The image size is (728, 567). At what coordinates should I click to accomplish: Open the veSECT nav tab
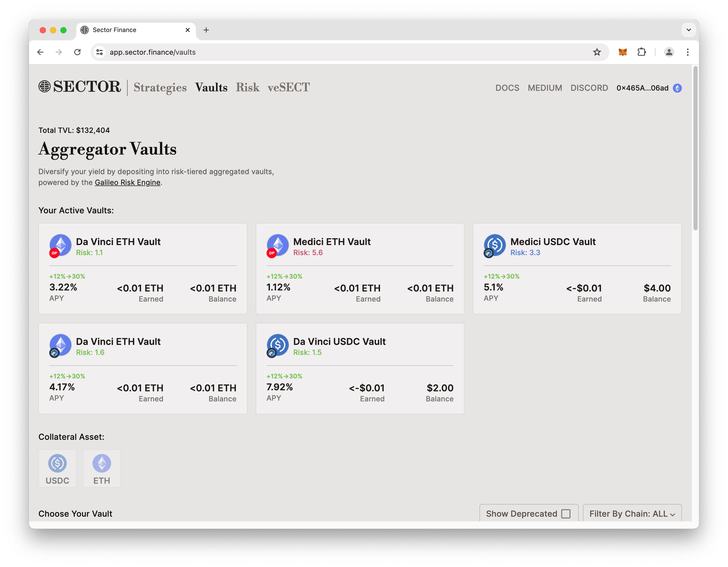pyautogui.click(x=288, y=87)
